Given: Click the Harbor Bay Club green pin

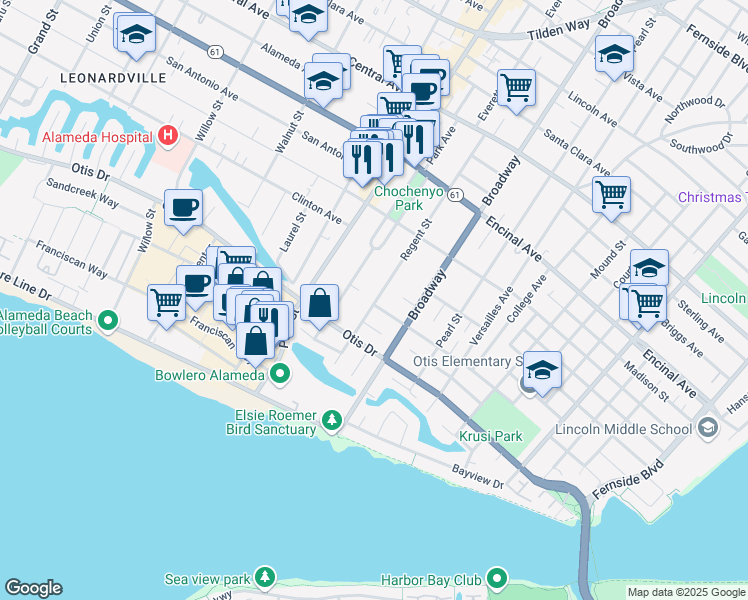Looking at the screenshot, I should [497, 579].
